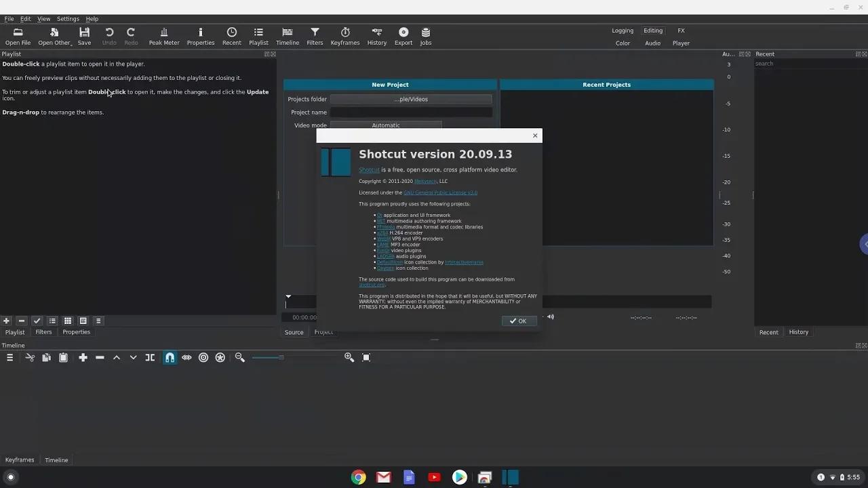Toggle scrub while dragging eye icon

pyautogui.click(x=186, y=357)
